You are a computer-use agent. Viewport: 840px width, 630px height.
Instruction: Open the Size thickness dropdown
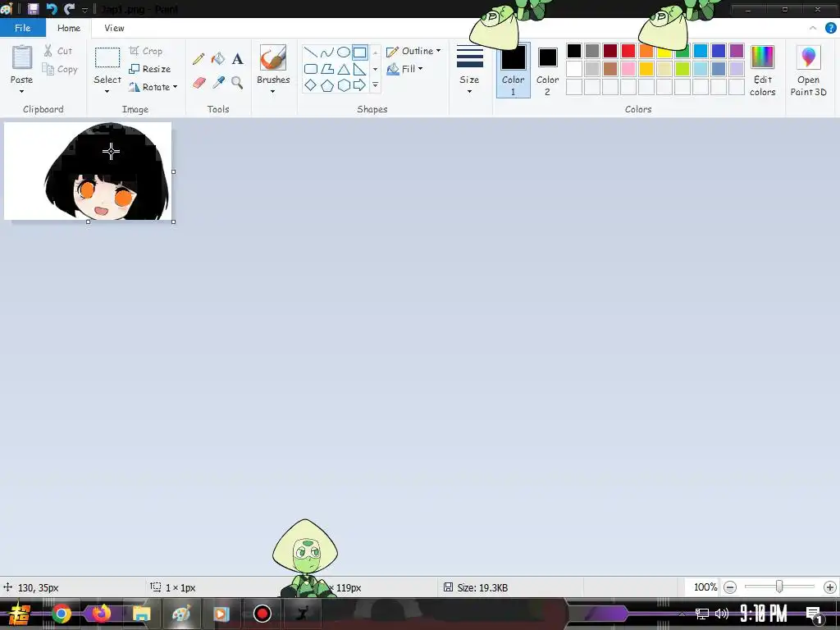(x=470, y=71)
